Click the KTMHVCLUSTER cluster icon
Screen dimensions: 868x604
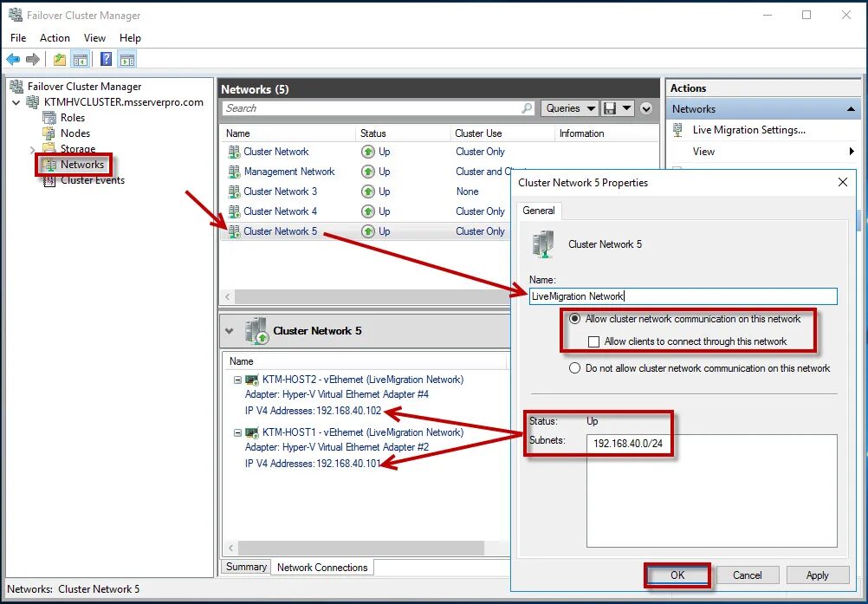coord(33,102)
